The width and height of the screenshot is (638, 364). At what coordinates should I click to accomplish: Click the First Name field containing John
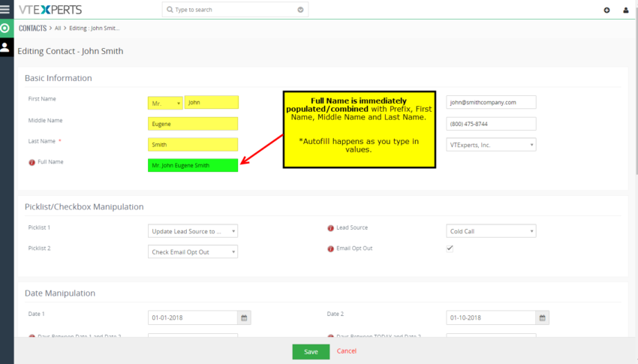pyautogui.click(x=212, y=102)
